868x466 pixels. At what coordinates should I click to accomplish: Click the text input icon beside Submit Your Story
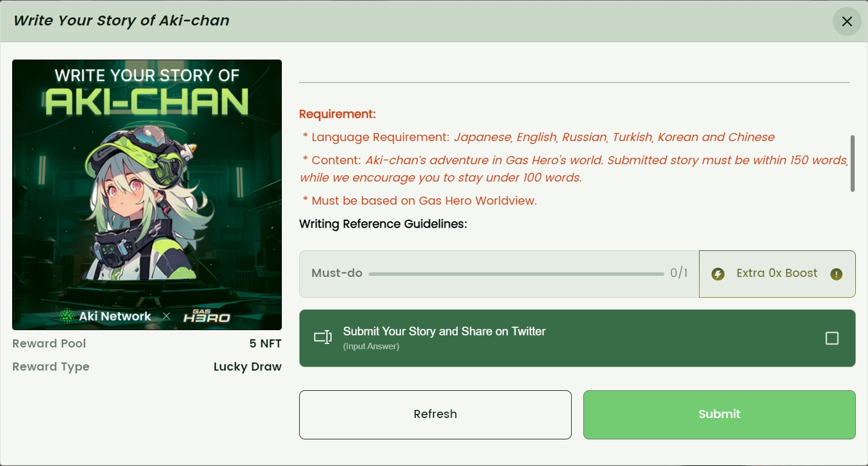[x=323, y=338]
